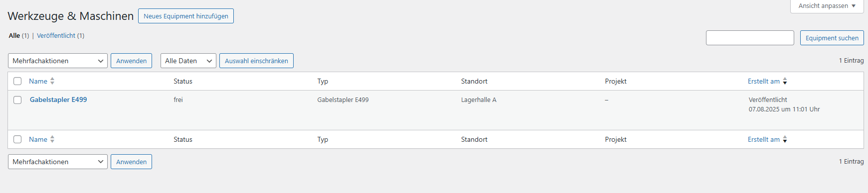Focus the equipment search input field
868x193 pixels.
(x=750, y=38)
